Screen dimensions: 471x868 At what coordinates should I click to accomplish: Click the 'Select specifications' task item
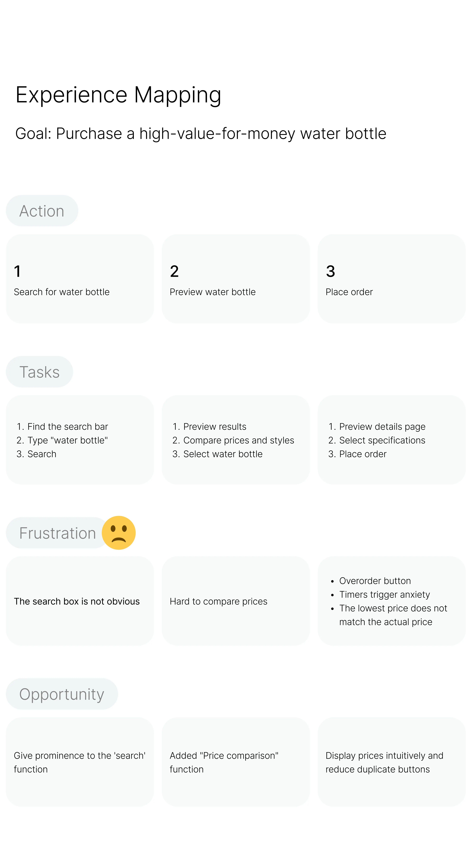click(x=382, y=440)
